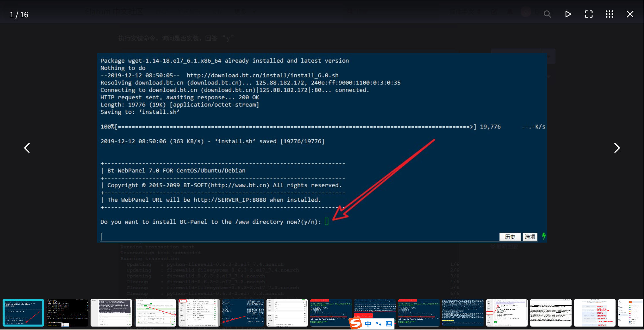Open the fourth thumbnail in strip
Viewport: 644px width, 330px height.
[x=155, y=312]
